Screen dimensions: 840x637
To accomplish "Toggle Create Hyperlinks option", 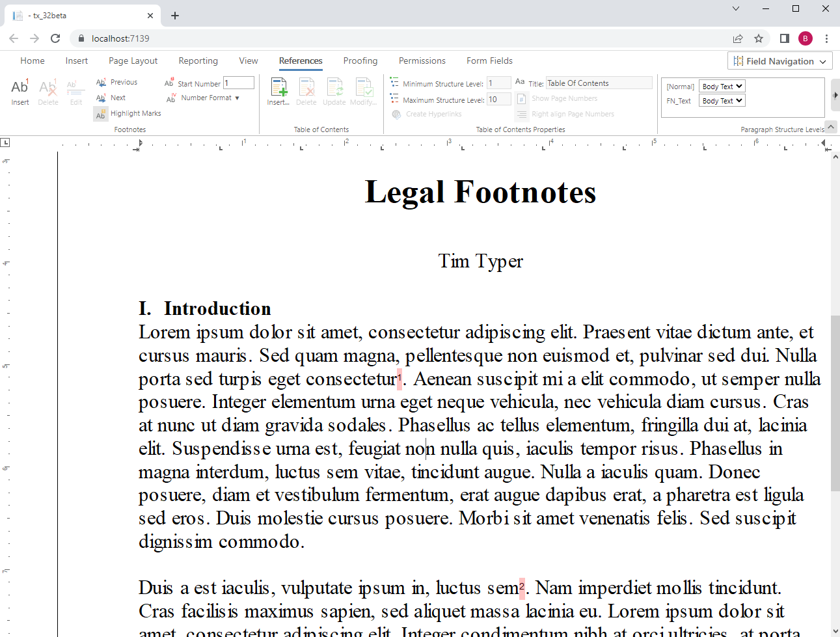I will pos(427,114).
